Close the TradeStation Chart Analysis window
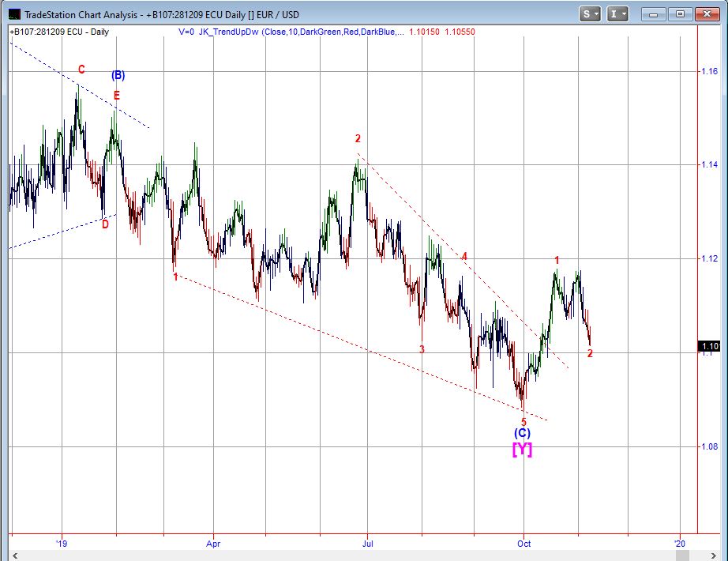Viewport: 728px width, 561px height. click(x=707, y=14)
